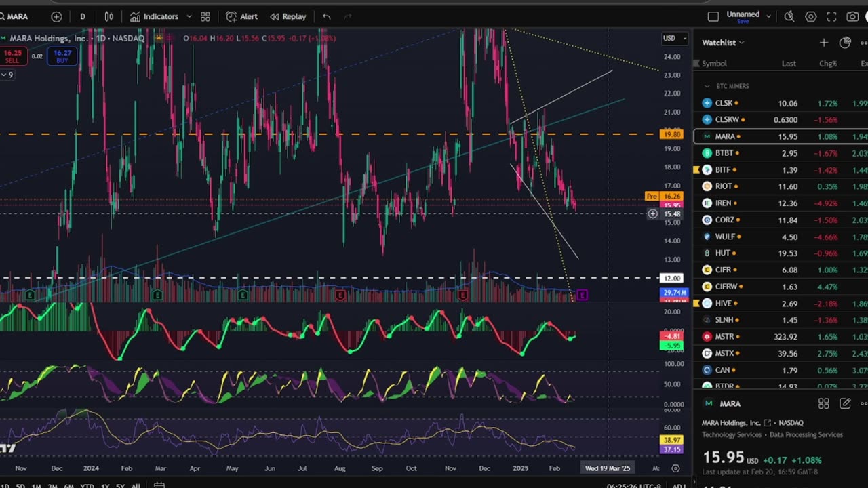Undo the last chart action
868x488 pixels.
pos(326,16)
